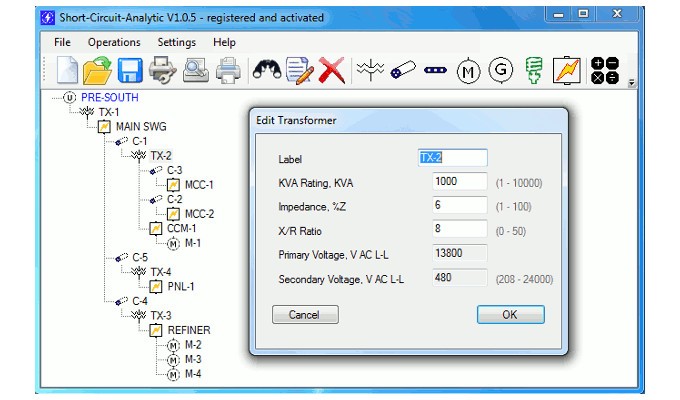Screen dimensions: 680x400
Task: Open a file using folder icon
Action: pos(97,70)
